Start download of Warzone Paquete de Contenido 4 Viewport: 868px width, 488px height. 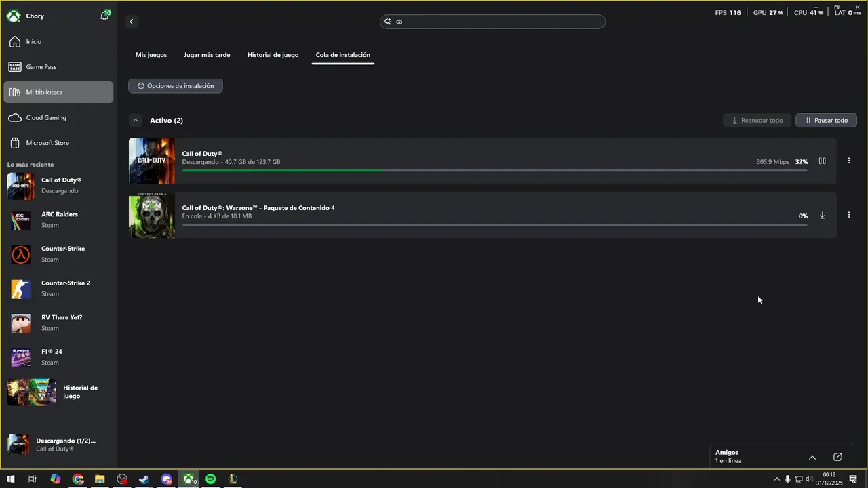click(822, 216)
